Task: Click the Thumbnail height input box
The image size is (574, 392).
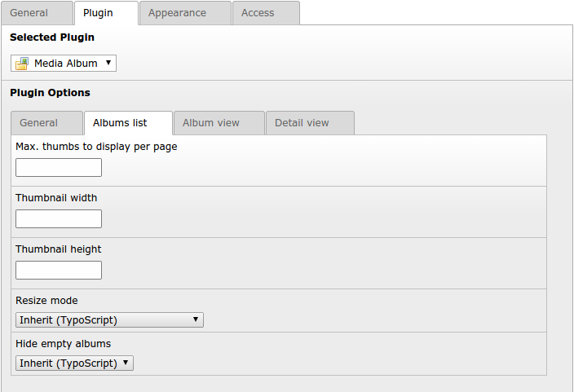Action: [59, 270]
